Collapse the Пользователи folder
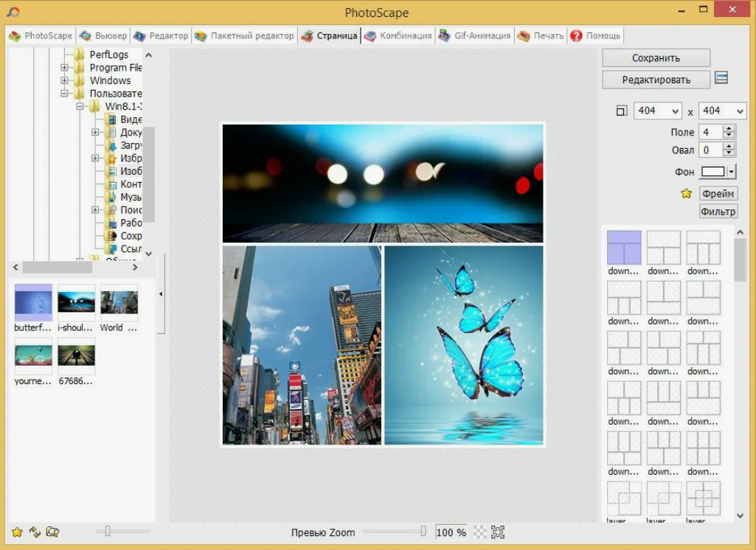 point(64,94)
